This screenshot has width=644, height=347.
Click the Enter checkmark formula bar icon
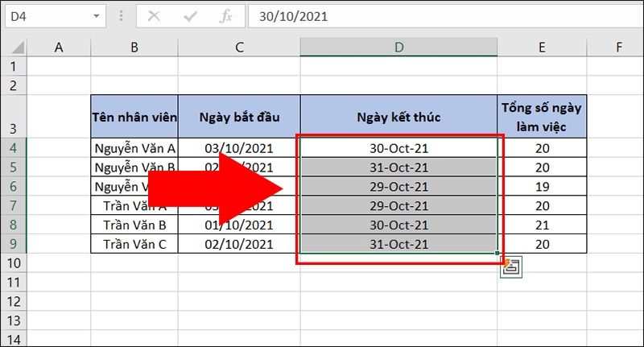click(x=190, y=16)
